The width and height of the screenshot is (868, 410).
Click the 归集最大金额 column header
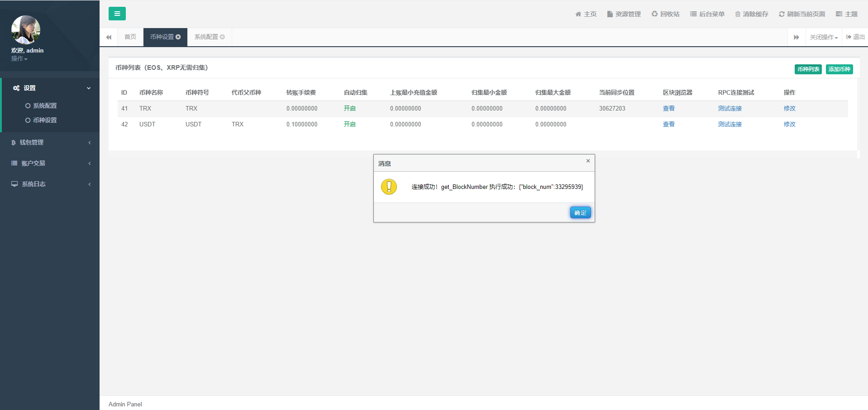553,92
